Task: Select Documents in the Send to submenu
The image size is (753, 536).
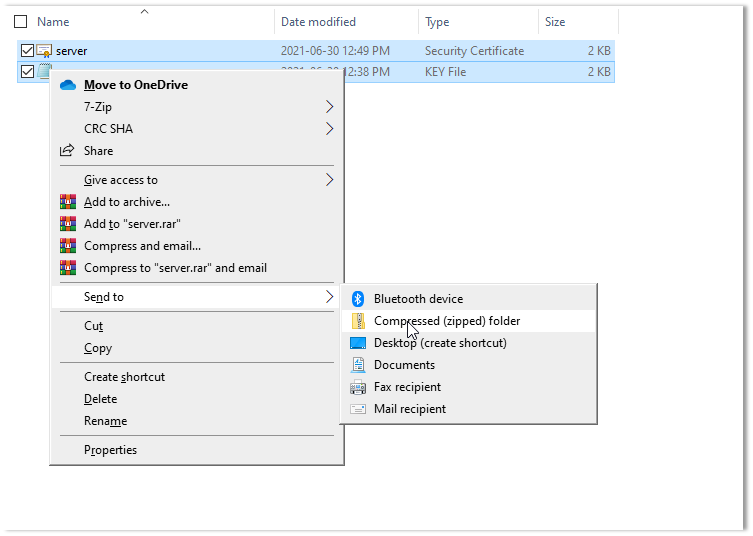Action: (404, 365)
